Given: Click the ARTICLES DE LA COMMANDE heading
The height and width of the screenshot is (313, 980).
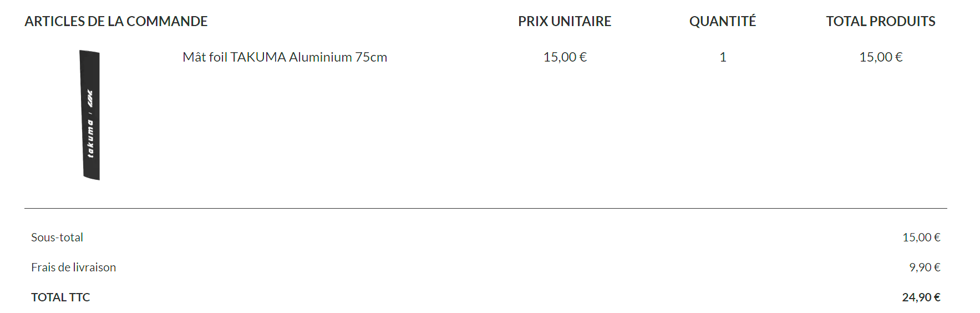Looking at the screenshot, I should point(116,21).
